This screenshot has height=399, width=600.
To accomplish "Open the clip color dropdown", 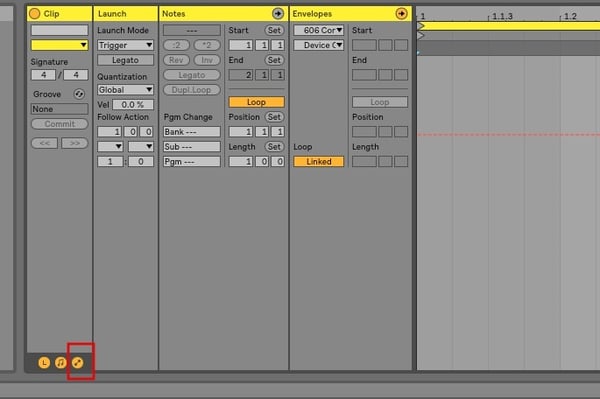I will tap(59, 45).
